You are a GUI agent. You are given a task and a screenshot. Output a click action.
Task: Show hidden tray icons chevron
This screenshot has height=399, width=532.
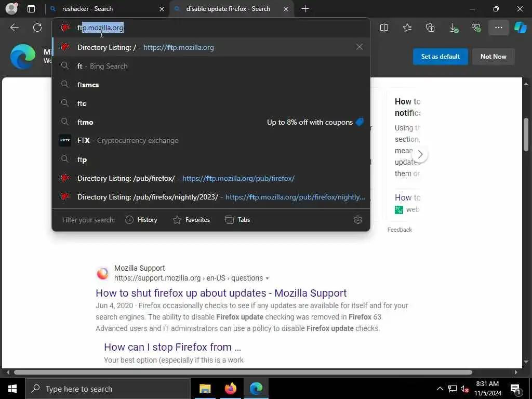point(440,389)
